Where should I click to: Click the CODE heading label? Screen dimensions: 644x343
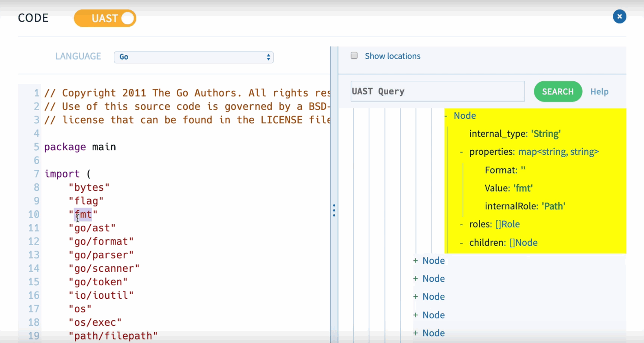(x=33, y=18)
